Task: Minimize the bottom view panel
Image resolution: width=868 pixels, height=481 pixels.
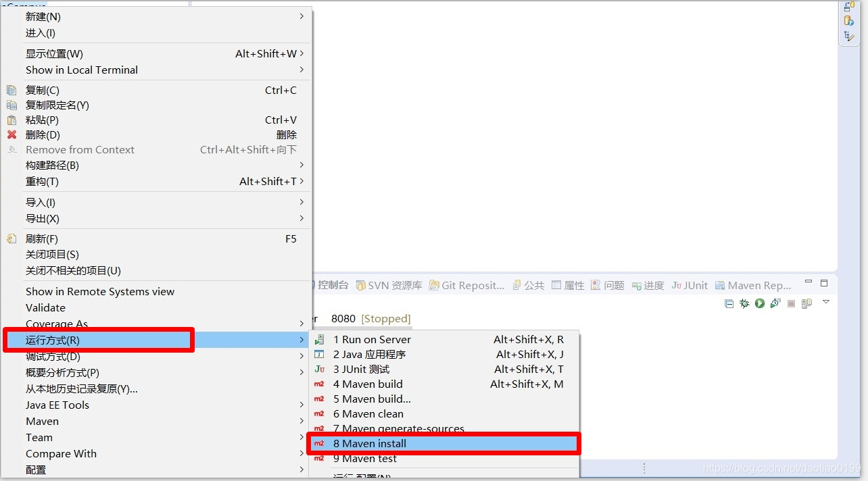Action: [x=809, y=282]
